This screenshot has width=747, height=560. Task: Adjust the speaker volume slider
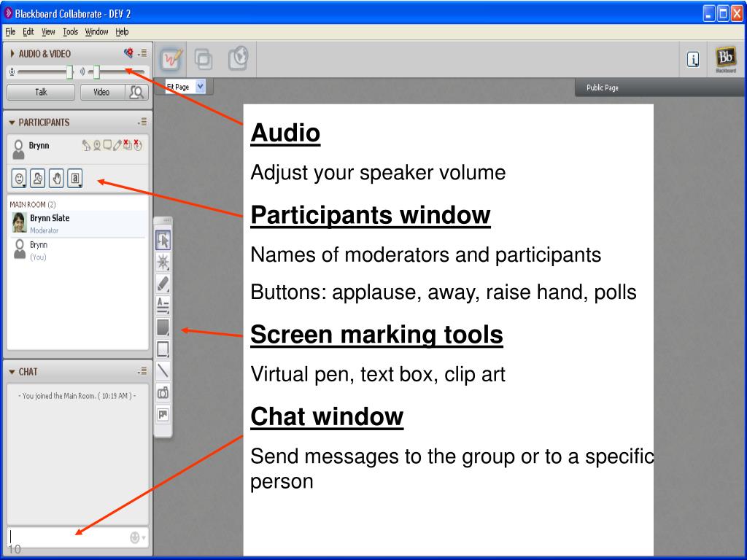[x=97, y=72]
